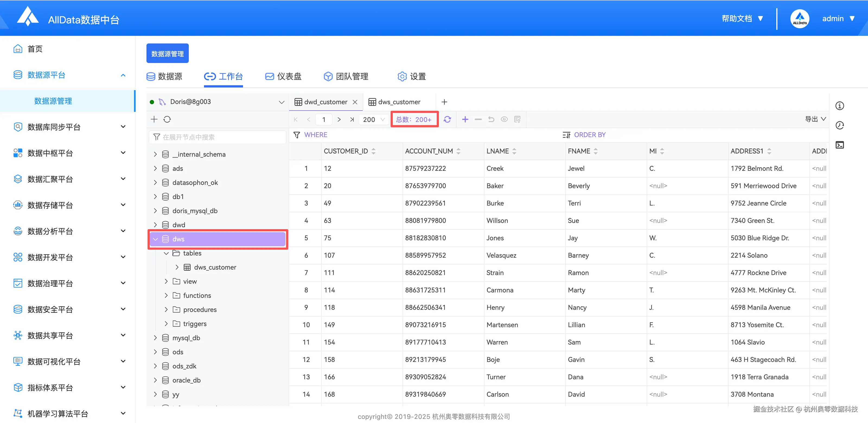Add a new row with plus icon
868x423 pixels.
coord(465,119)
